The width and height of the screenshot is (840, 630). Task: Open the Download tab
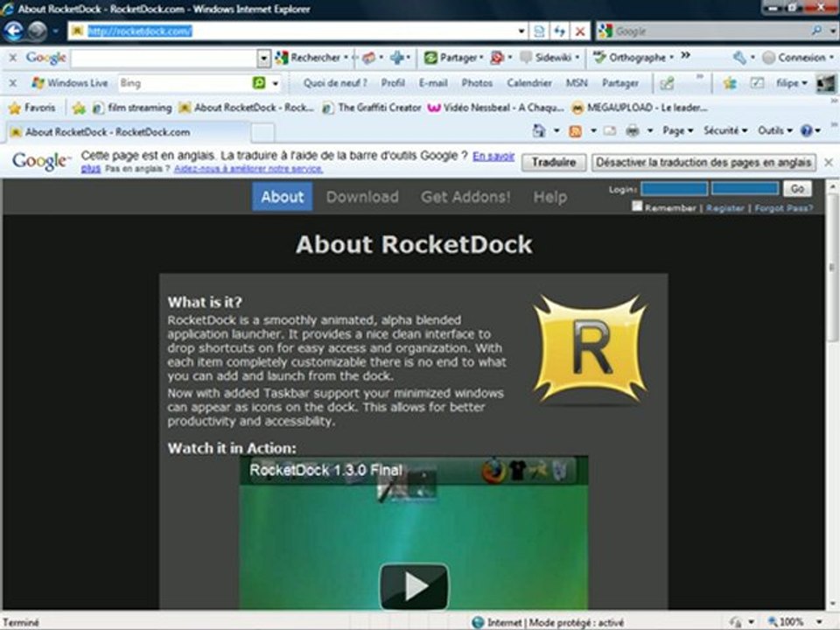362,197
